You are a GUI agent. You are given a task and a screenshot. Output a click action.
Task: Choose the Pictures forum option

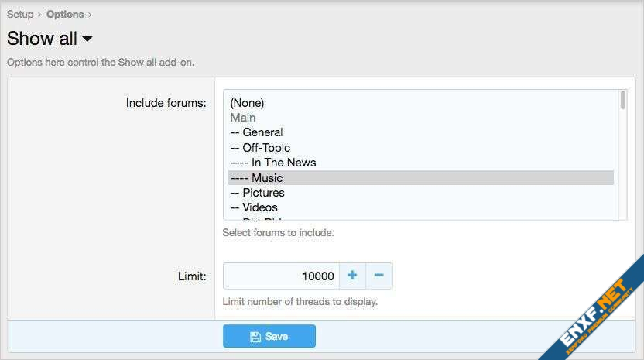click(258, 193)
